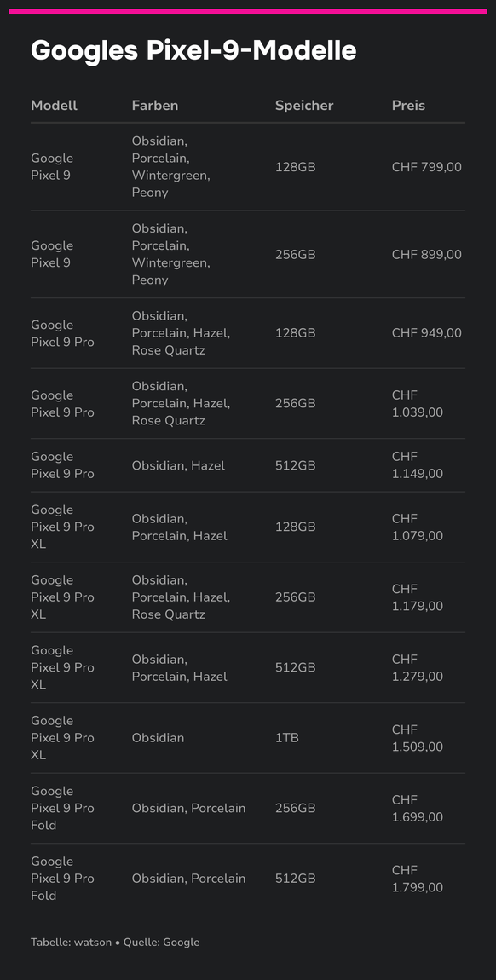Image resolution: width=496 pixels, height=980 pixels.
Task: Select the 'Obsidian, Hazel' colors cell
Action: click(x=178, y=465)
